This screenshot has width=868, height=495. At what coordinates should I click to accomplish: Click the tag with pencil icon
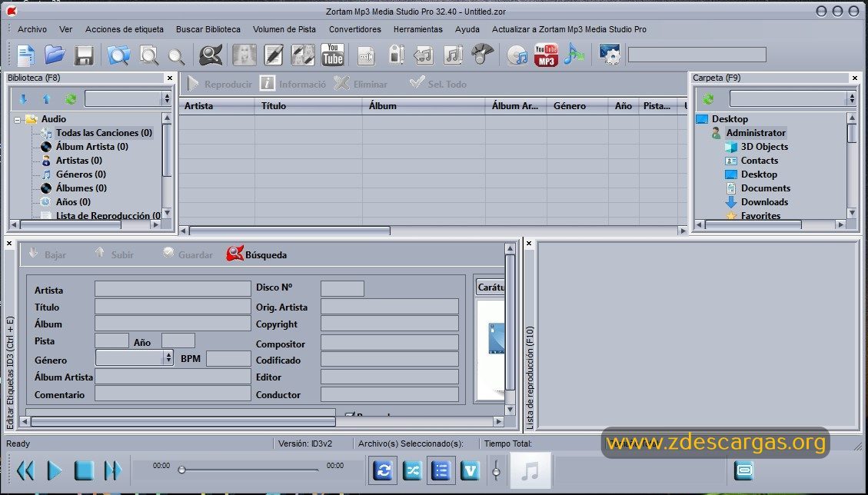(396, 55)
